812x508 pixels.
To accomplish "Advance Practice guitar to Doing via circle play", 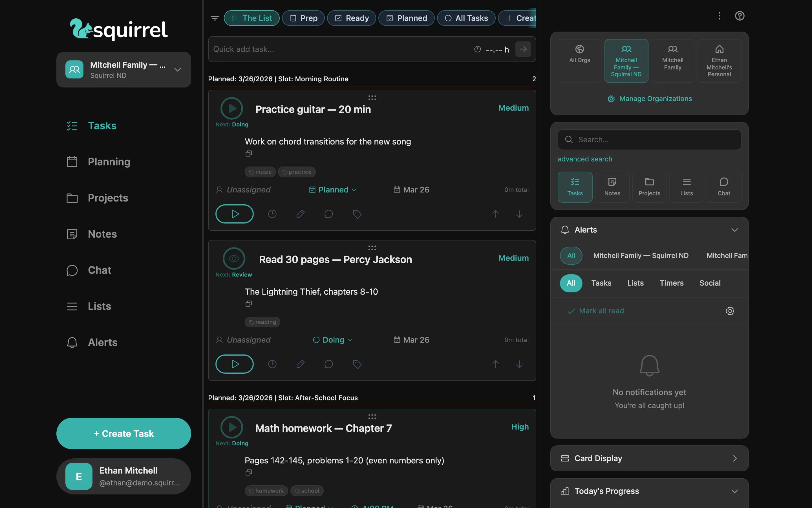I will pyautogui.click(x=231, y=108).
